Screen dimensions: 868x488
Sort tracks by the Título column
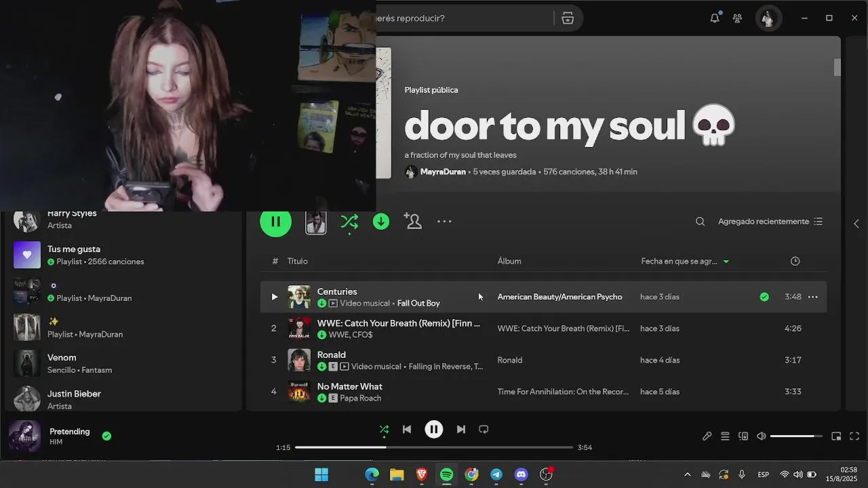pyautogui.click(x=297, y=261)
